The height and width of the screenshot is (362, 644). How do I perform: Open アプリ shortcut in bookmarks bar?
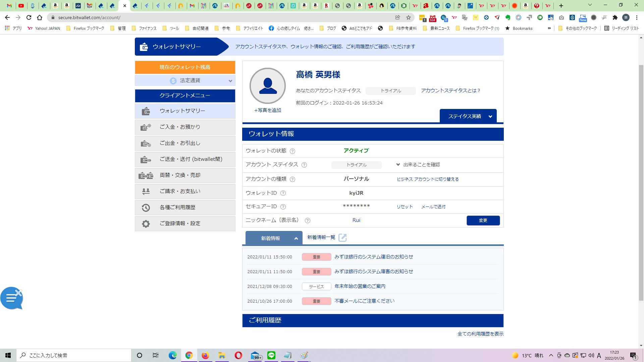click(x=13, y=28)
